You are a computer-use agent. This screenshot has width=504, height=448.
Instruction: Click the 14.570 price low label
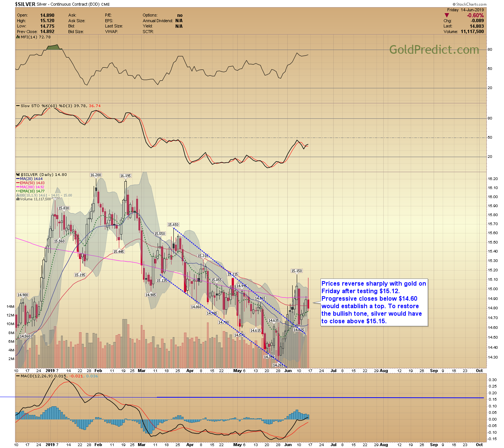(239, 335)
